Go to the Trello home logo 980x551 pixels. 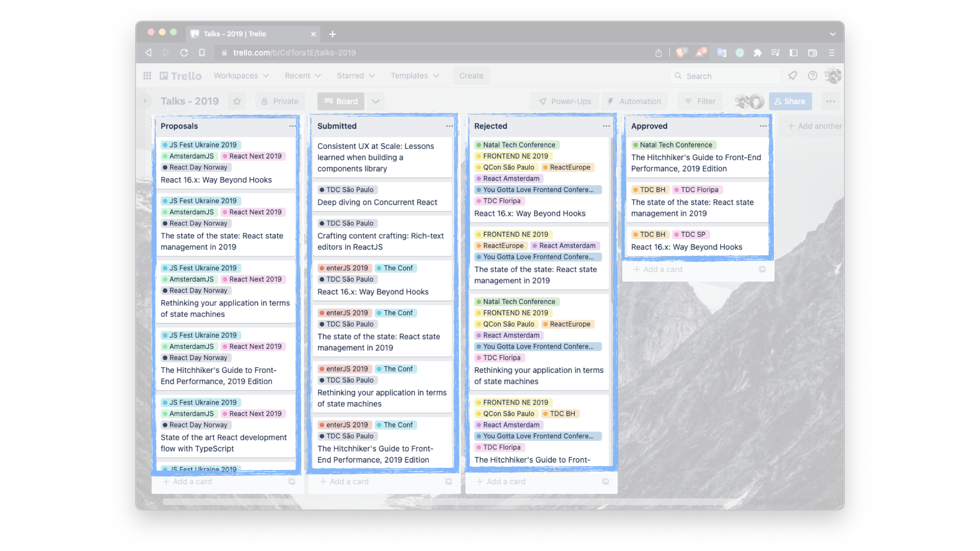click(181, 76)
